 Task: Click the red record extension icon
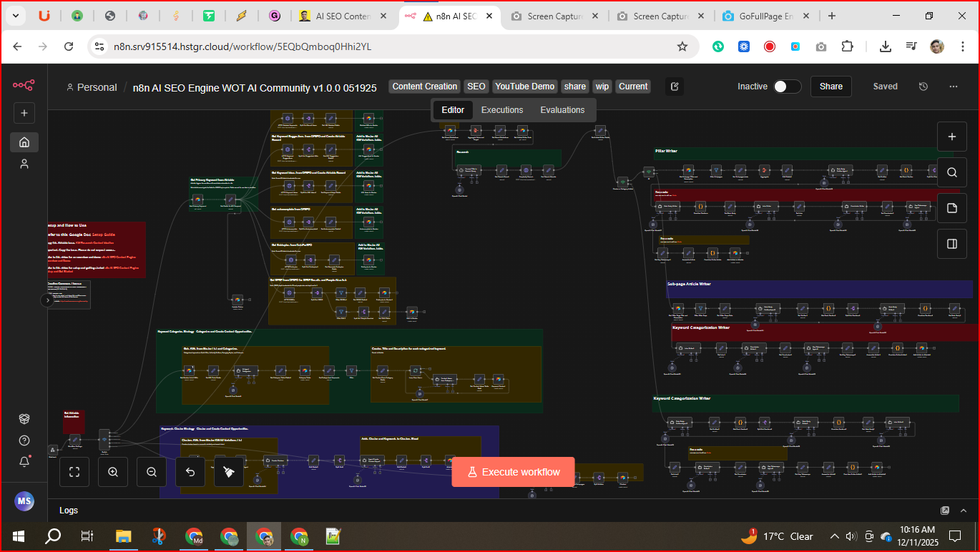pos(770,46)
